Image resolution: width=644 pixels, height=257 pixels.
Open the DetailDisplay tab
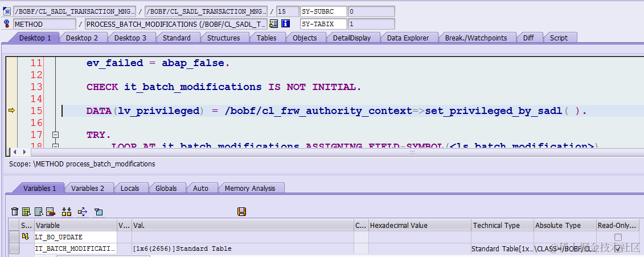pos(351,38)
